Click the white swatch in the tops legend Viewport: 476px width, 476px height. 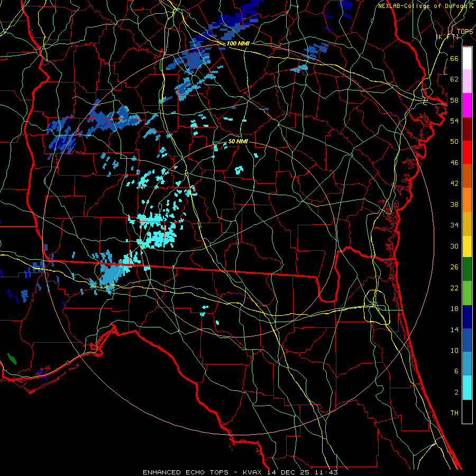point(467,58)
